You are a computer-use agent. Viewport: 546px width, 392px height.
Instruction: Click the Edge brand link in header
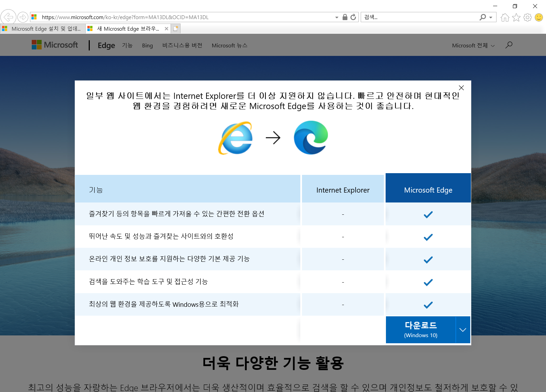(106, 45)
